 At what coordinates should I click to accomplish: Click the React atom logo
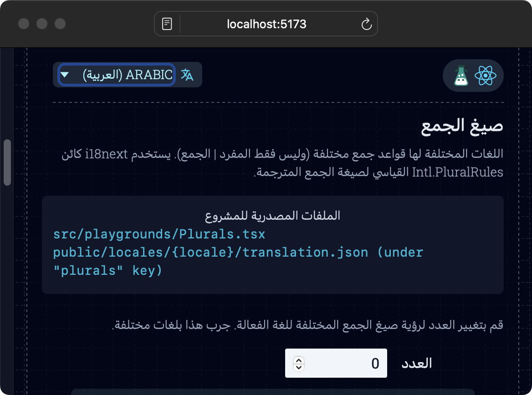coord(486,76)
